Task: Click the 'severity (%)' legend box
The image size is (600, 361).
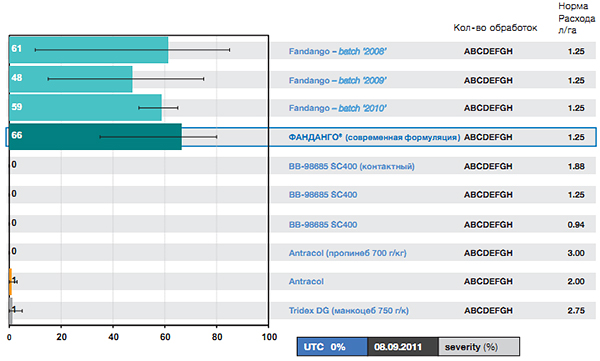Action: click(479, 347)
